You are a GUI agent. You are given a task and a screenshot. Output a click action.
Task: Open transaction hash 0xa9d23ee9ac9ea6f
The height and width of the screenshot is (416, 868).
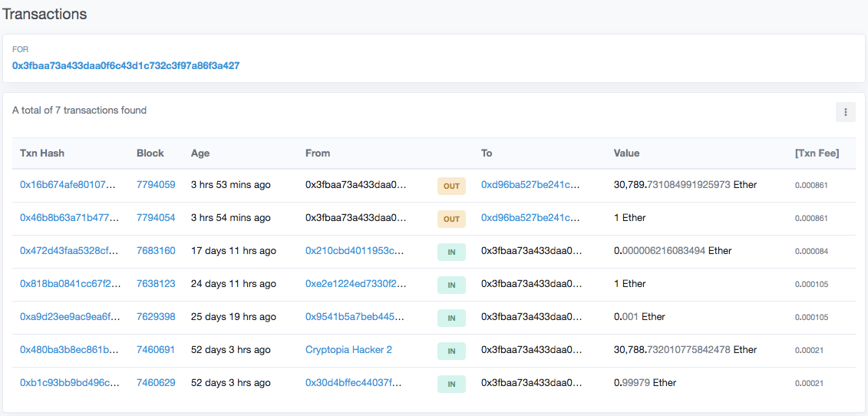(70, 317)
